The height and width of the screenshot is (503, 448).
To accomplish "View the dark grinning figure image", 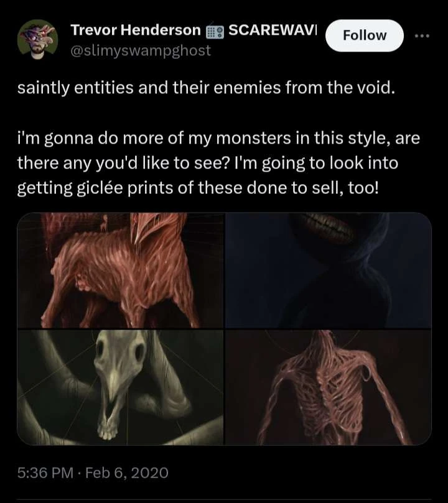I will pyautogui.click(x=329, y=270).
